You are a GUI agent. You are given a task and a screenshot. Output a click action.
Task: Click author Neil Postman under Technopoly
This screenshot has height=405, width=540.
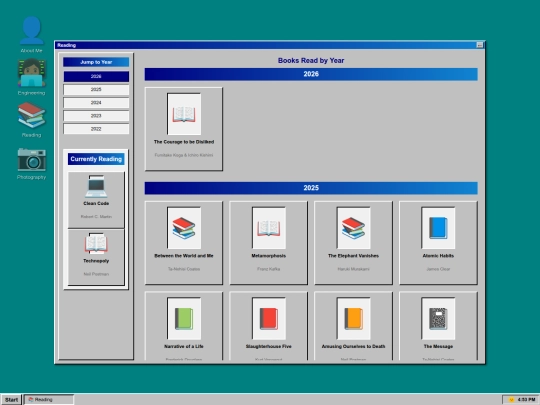96,274
